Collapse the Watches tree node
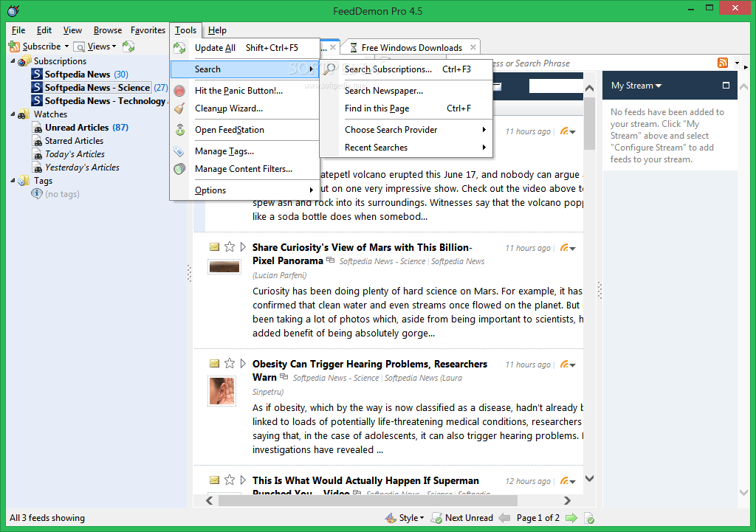756x532 pixels. point(13,114)
